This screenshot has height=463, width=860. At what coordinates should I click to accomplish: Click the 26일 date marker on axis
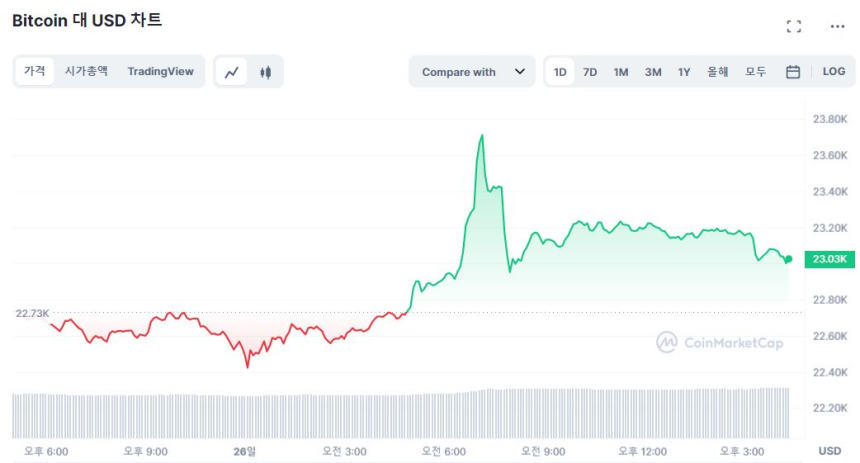pos(245,452)
